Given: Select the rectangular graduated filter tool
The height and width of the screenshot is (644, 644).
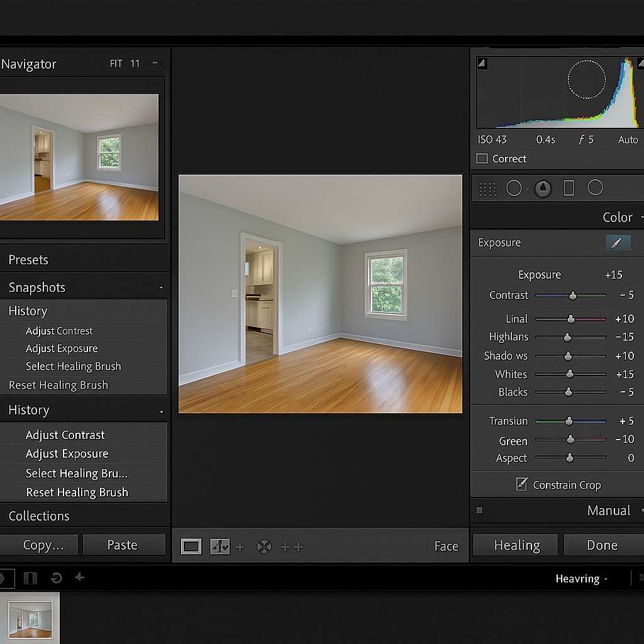Looking at the screenshot, I should click(x=569, y=188).
